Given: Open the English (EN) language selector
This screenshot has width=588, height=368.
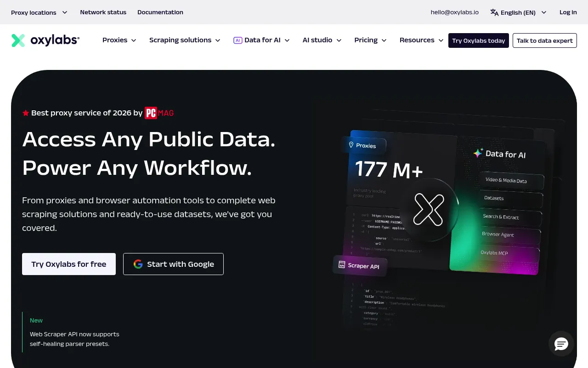Looking at the screenshot, I should 518,12.
